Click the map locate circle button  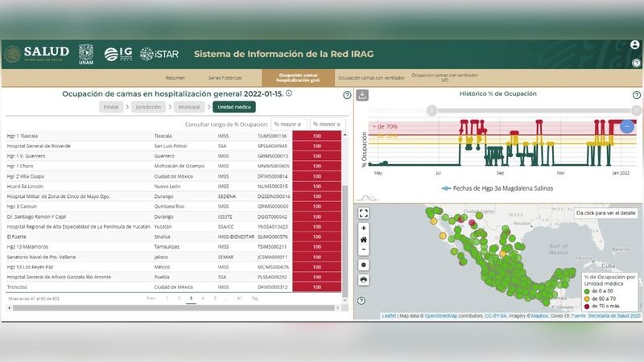click(364, 265)
